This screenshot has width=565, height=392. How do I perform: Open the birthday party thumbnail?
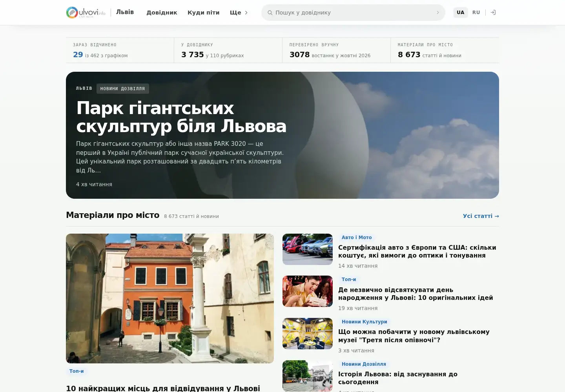pos(308,291)
